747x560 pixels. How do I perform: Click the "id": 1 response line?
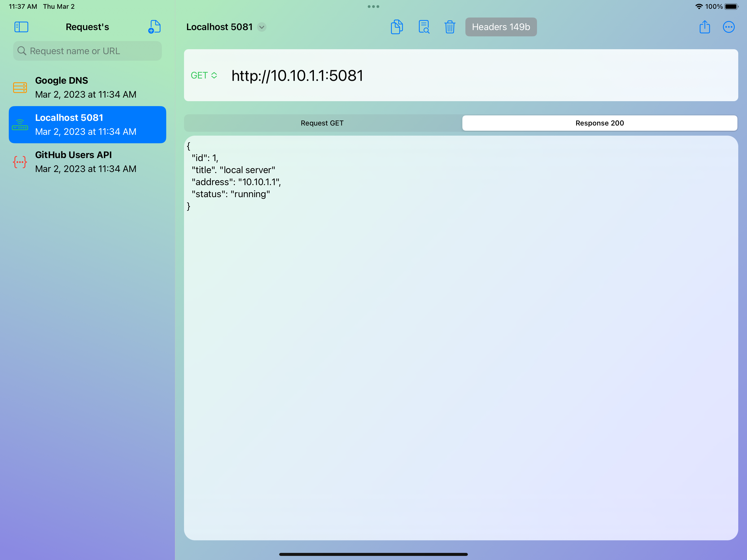[205, 158]
